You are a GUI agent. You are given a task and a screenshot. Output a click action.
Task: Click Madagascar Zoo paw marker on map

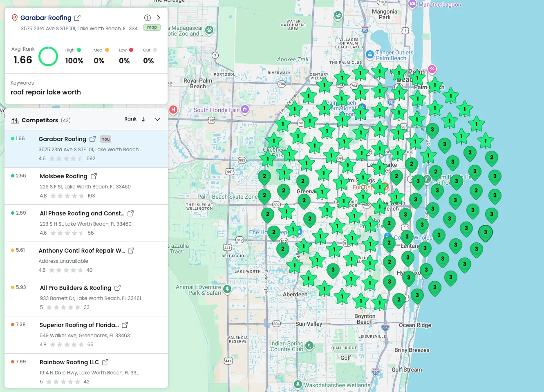coord(209,30)
